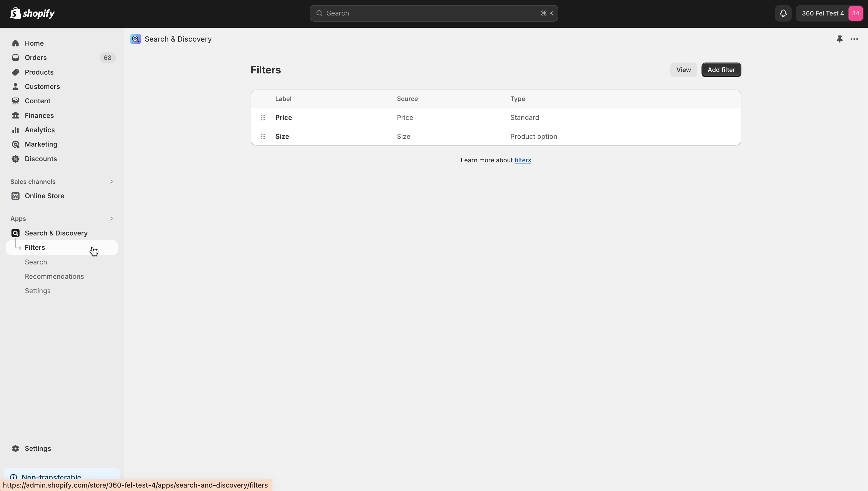Expand the Apps section chevron
The image size is (868, 491).
tap(111, 219)
